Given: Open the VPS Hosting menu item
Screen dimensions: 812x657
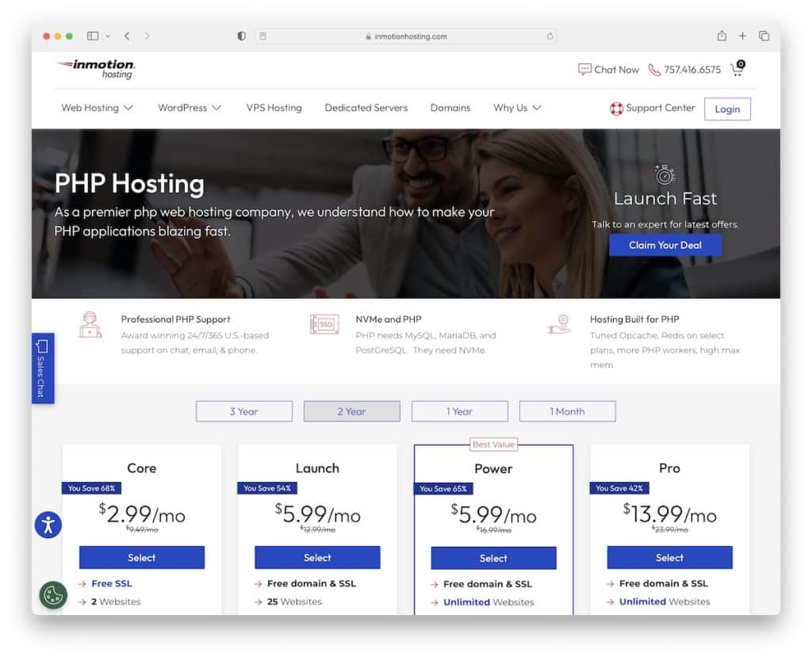Looking at the screenshot, I should (x=274, y=108).
